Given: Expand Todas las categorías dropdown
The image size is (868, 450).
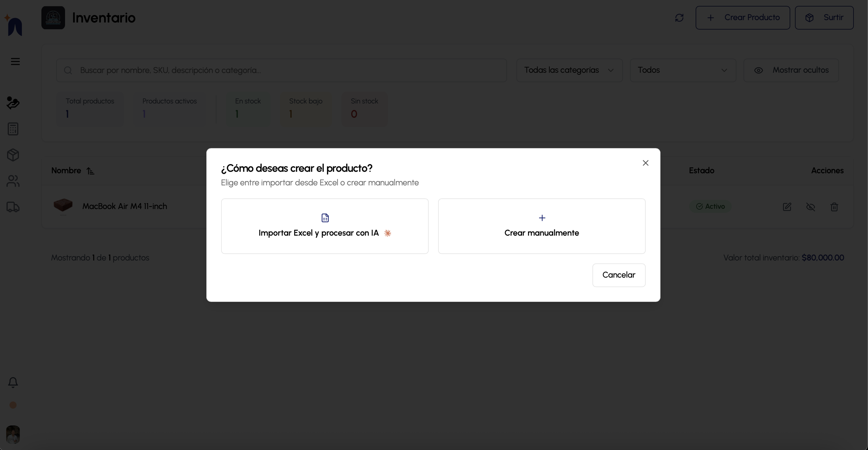Looking at the screenshot, I should [x=569, y=70].
